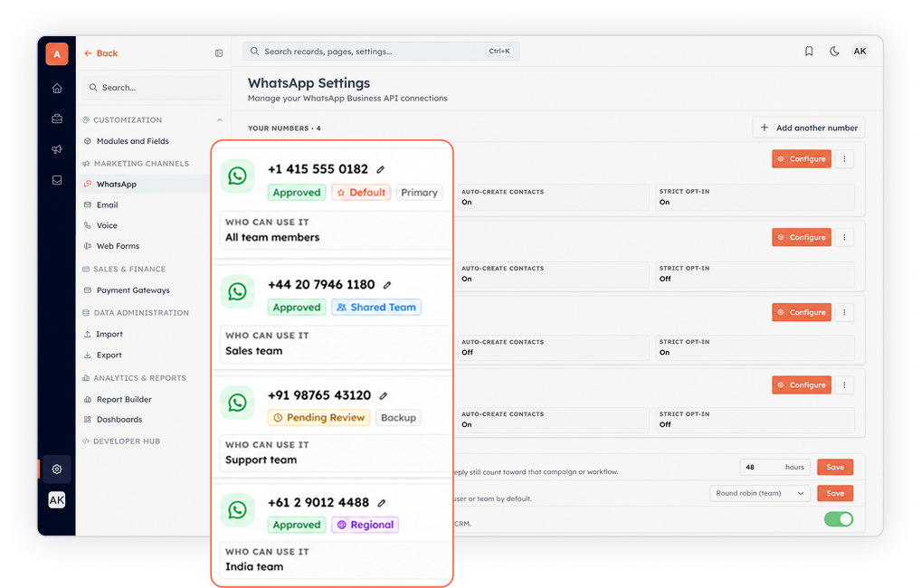Toggle the green switch at bottom right
Viewport: 921px width, 588px height.
(839, 519)
